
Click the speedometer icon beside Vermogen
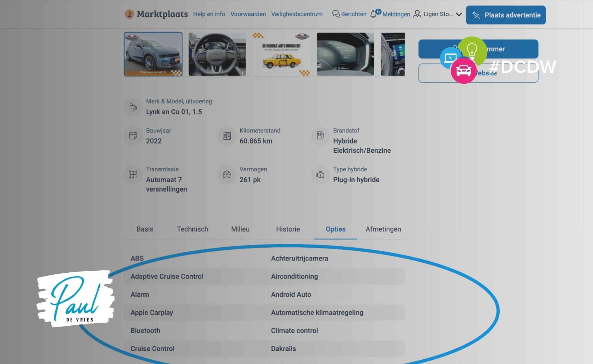tap(227, 174)
